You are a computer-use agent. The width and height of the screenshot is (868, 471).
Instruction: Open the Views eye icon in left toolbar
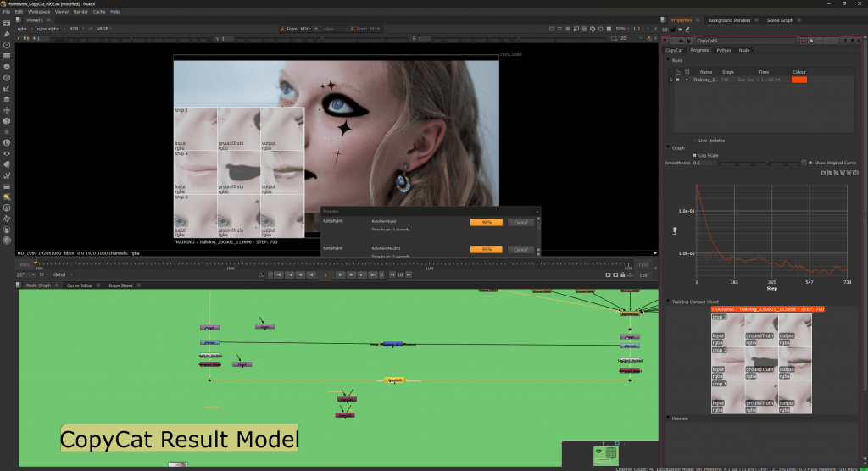pos(7,154)
